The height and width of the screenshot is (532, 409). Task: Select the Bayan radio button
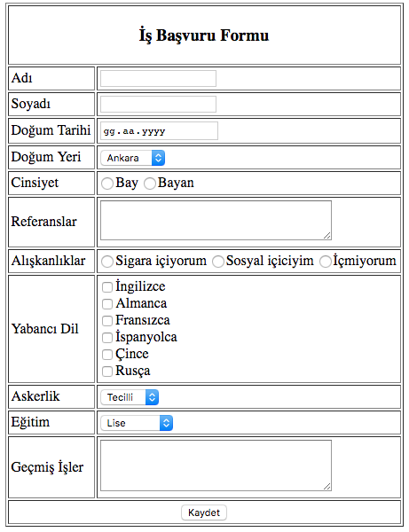click(150, 184)
